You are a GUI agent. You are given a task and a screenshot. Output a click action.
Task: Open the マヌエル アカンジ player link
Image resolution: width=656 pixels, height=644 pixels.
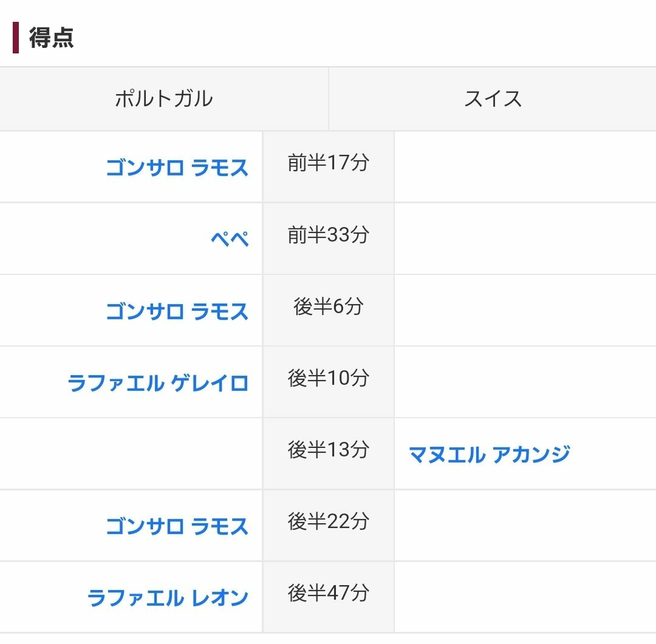[490, 454]
